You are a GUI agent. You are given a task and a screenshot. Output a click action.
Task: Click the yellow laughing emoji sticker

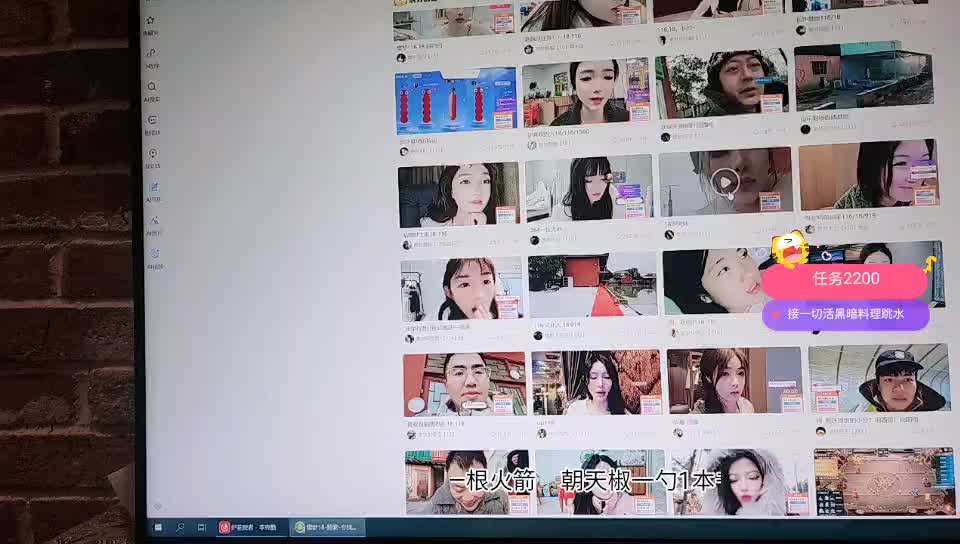tap(790, 249)
